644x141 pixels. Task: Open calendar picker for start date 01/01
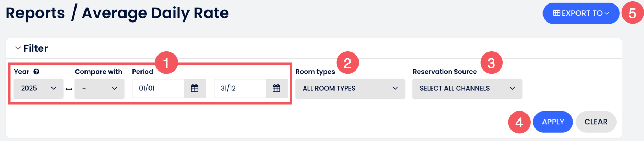[195, 88]
